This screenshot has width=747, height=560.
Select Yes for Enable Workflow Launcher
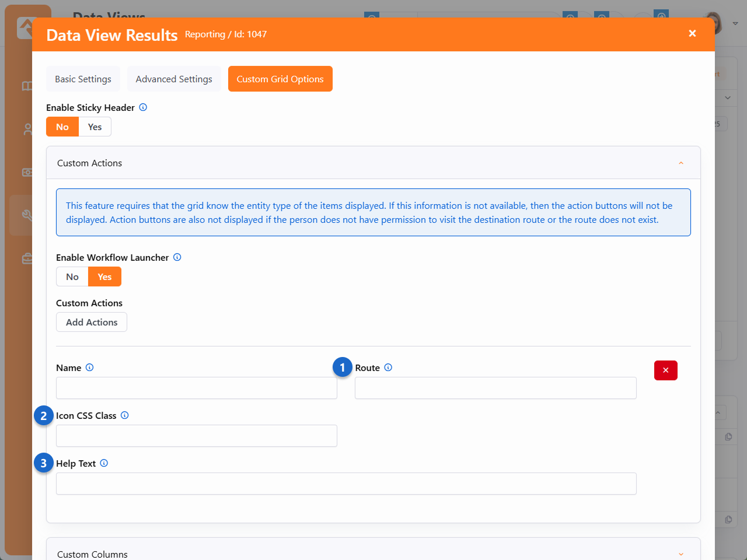coord(104,277)
